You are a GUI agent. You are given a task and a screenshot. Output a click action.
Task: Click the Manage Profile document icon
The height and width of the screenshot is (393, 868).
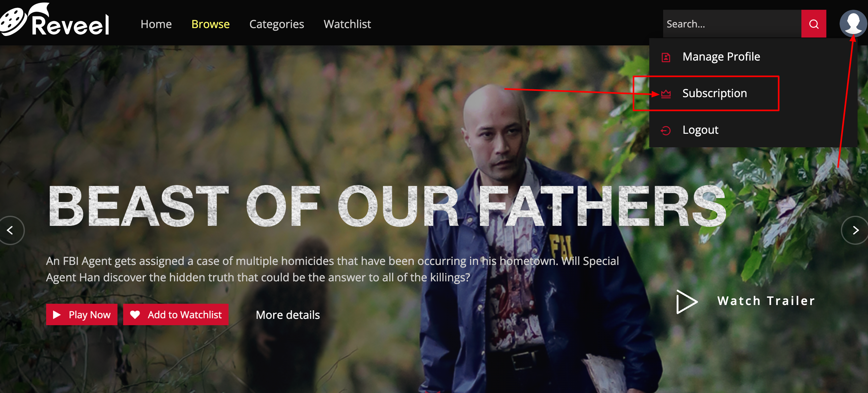click(x=666, y=57)
